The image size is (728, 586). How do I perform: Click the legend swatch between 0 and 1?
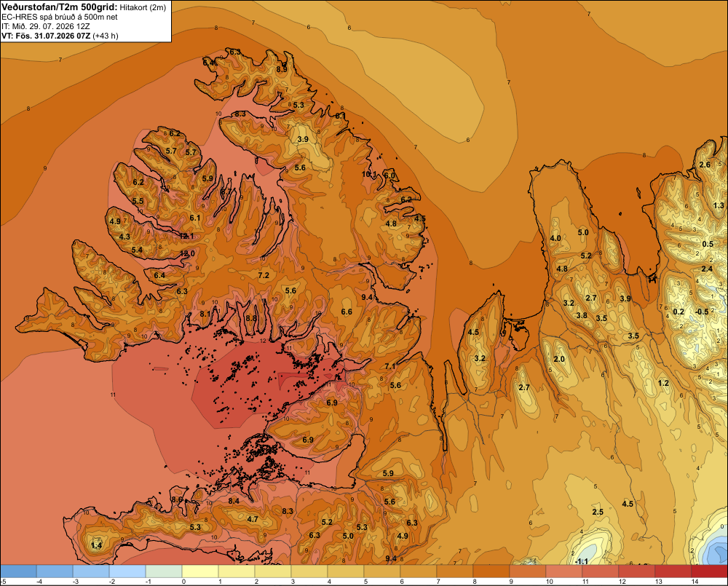pos(200,571)
